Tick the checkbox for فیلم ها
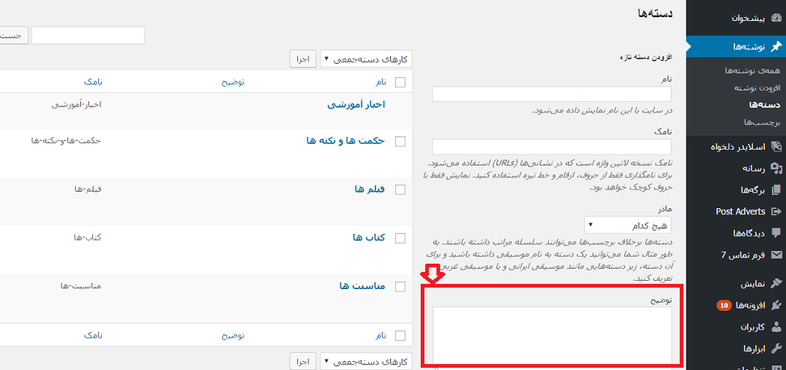 click(400, 190)
